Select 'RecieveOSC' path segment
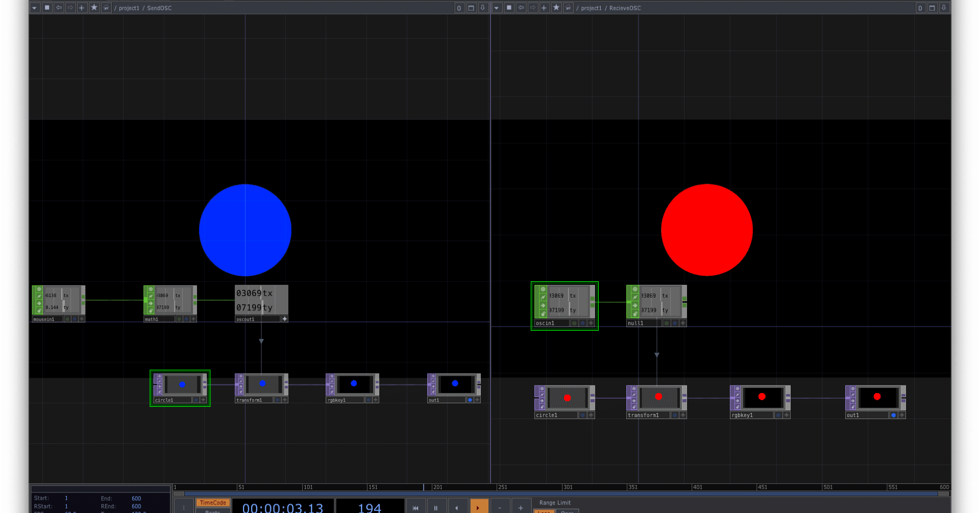Screen dimensions: 980x513 (x=625, y=8)
